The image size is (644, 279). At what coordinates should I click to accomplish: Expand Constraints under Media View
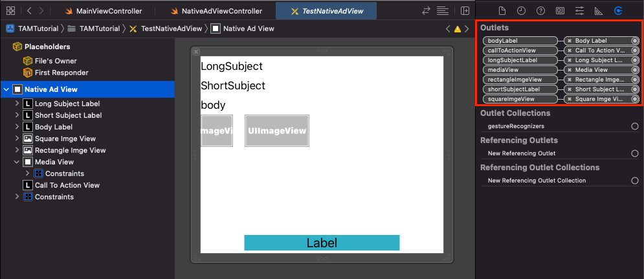pos(28,173)
